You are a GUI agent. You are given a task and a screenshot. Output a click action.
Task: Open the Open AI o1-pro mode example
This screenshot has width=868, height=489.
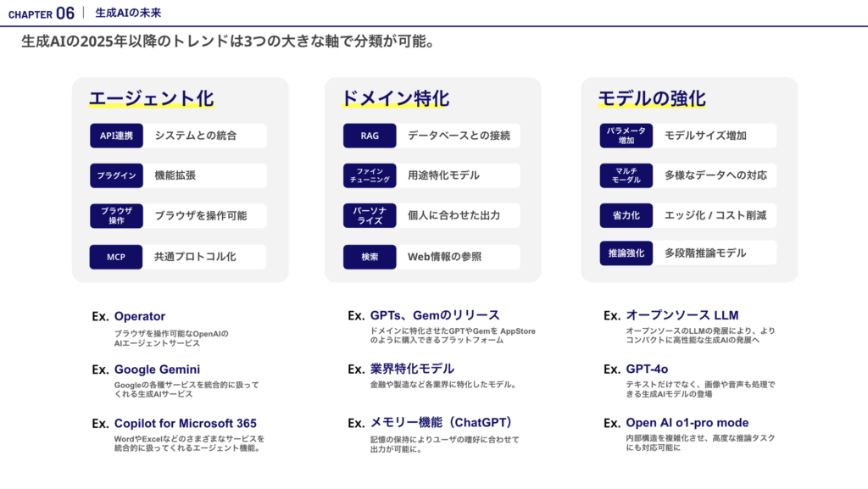pos(687,423)
